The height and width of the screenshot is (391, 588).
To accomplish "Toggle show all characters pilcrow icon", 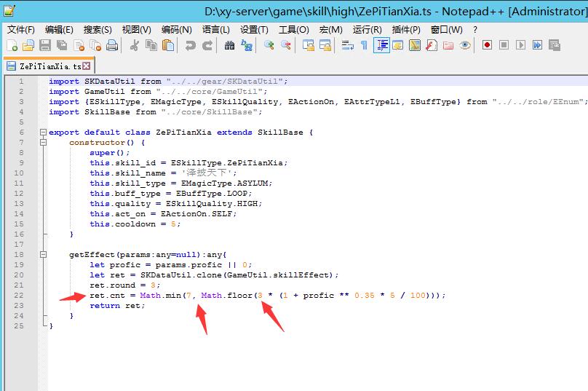I will 364,45.
